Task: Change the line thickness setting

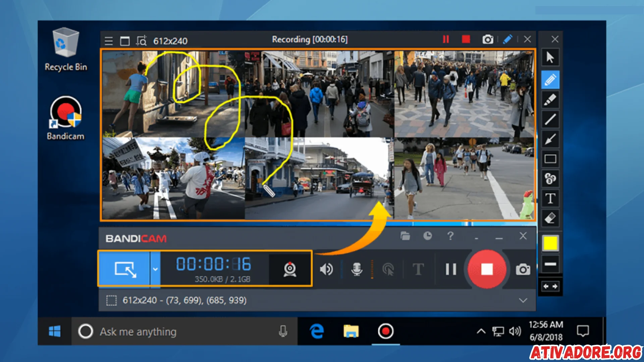Action: tap(550, 264)
